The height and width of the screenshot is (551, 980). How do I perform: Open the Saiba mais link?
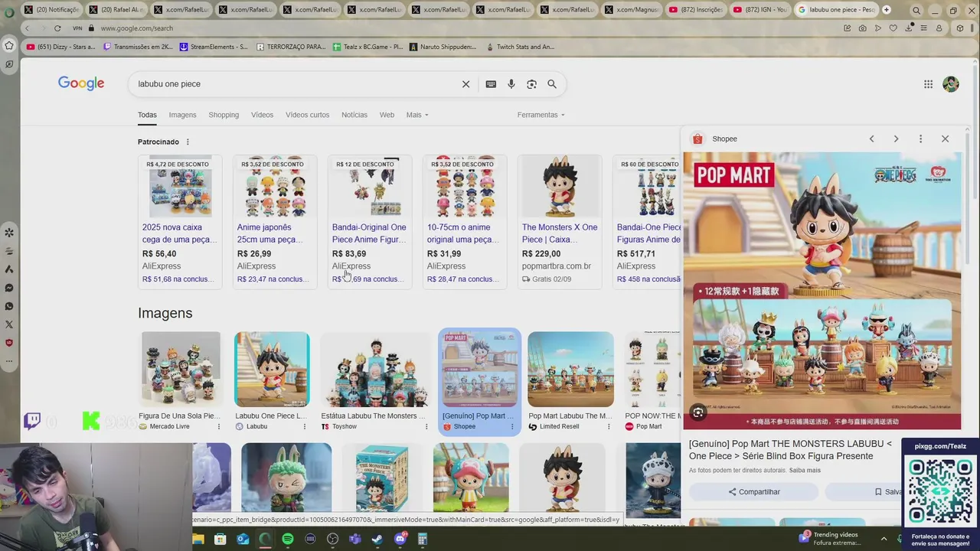805,470
